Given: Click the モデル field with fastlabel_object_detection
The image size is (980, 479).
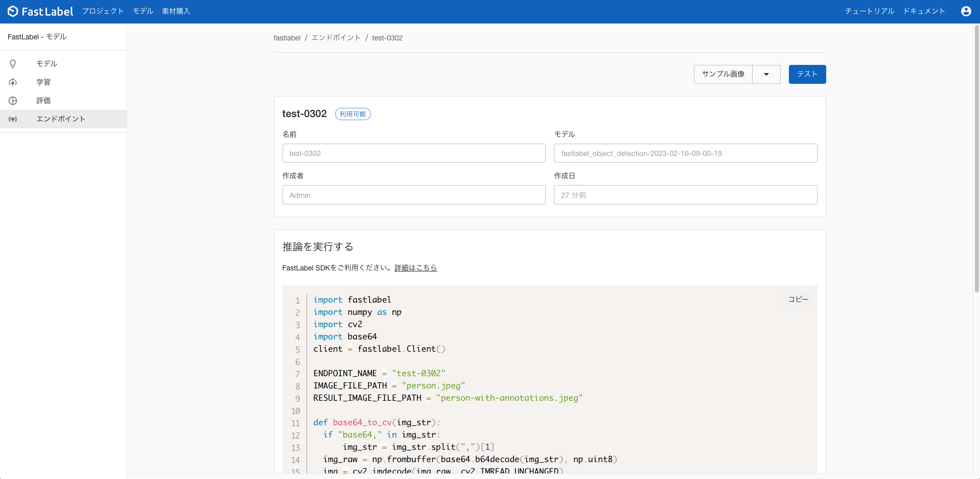Looking at the screenshot, I should click(x=686, y=153).
